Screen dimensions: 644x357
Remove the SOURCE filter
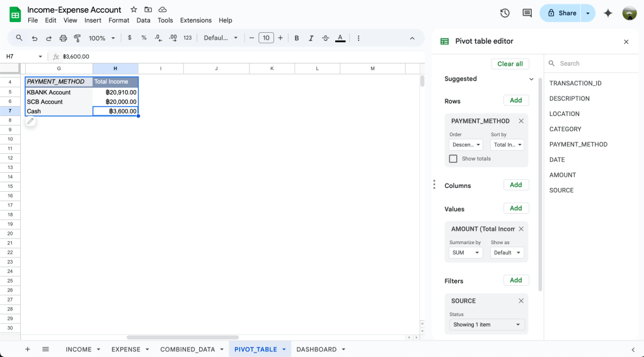pos(521,301)
